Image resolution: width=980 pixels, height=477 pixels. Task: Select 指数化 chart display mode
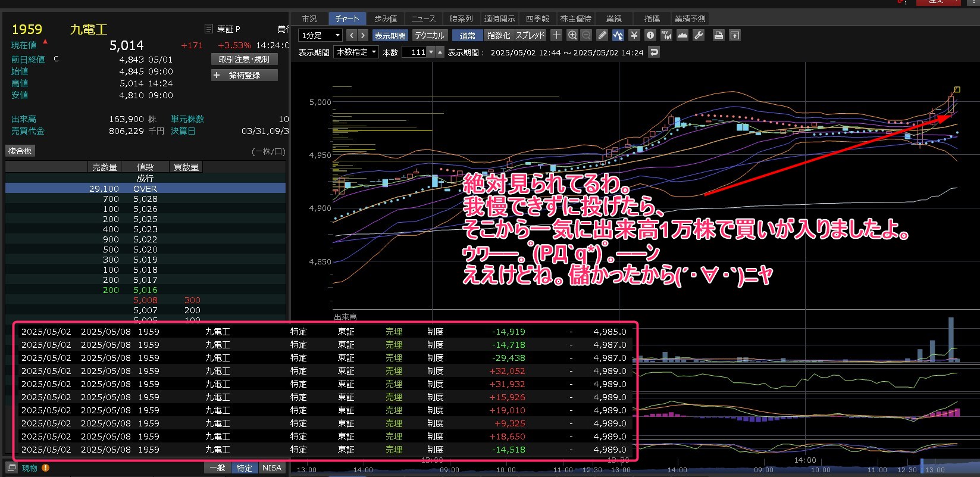click(x=499, y=35)
